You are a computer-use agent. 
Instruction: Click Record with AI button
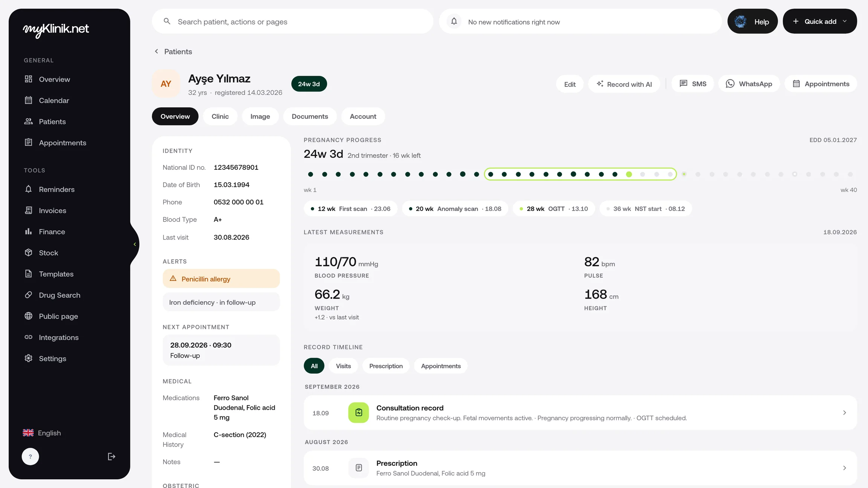pyautogui.click(x=624, y=84)
